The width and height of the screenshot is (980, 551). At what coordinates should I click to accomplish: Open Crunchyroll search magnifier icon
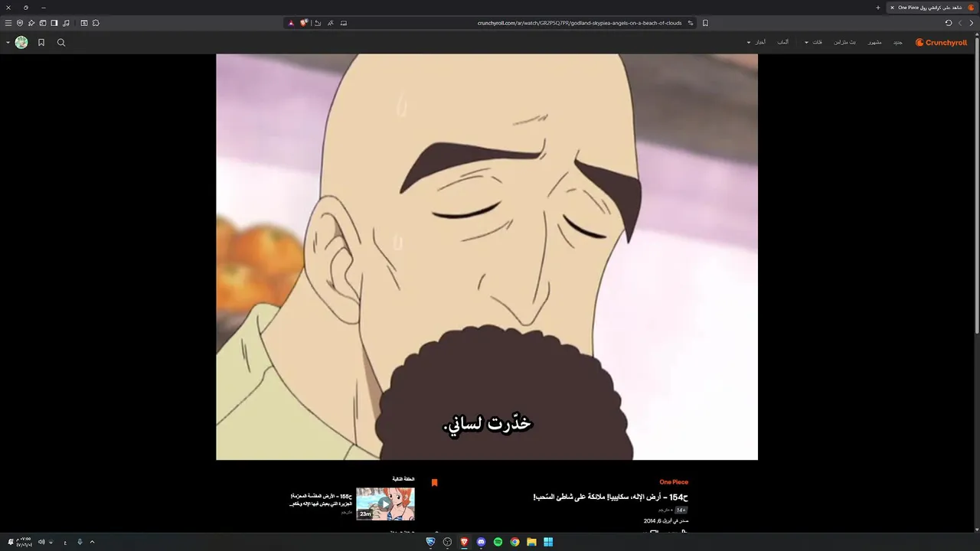(61, 43)
